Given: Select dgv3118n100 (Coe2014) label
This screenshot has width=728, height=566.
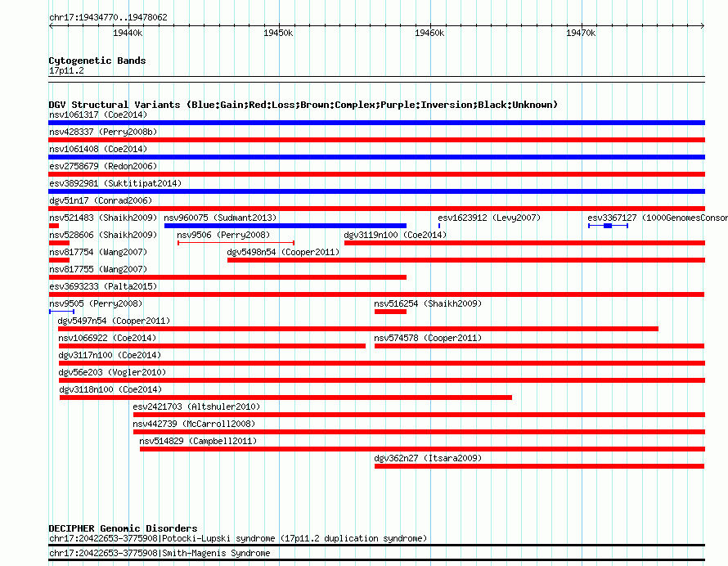Looking at the screenshot, I should (110, 389).
